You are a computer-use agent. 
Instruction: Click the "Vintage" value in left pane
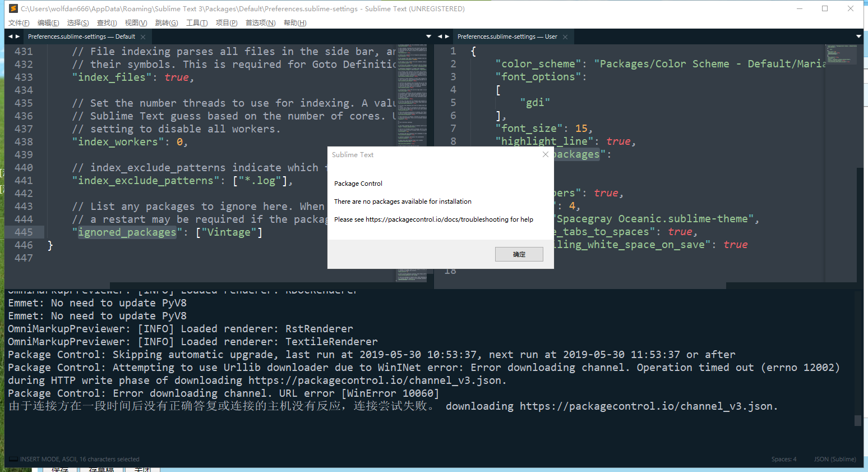click(x=229, y=232)
